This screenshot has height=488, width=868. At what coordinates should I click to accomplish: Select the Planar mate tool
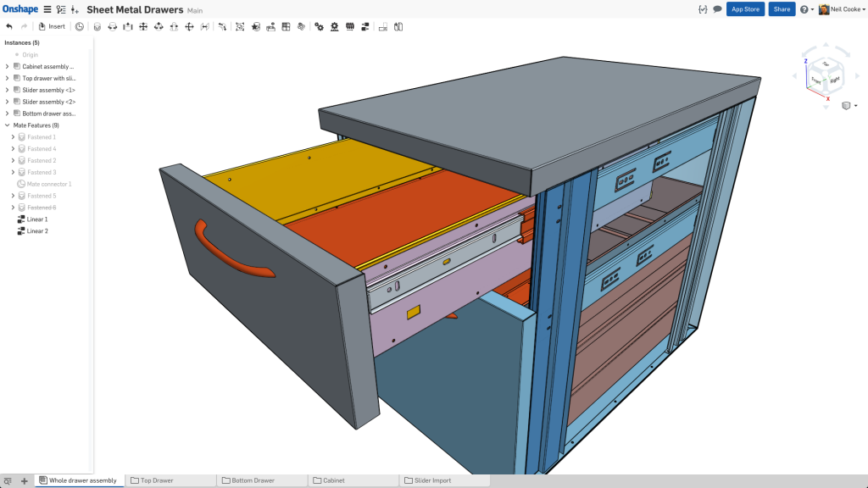143,26
